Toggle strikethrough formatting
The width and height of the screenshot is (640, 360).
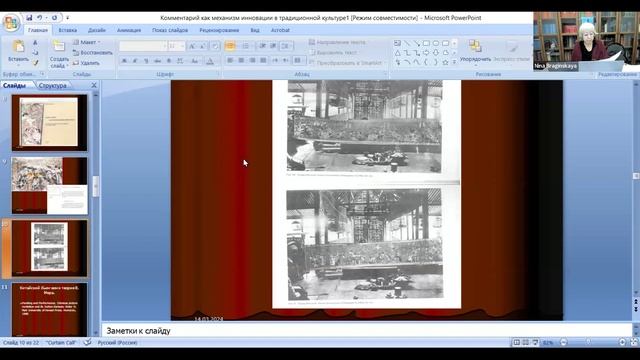point(158,61)
